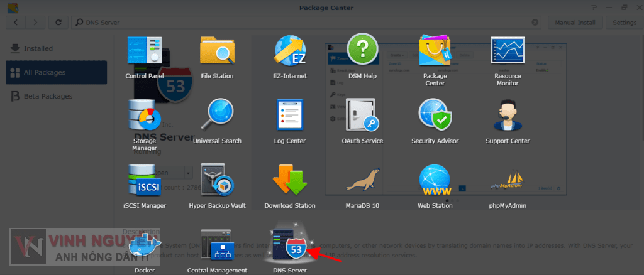Image resolution: width=644 pixels, height=275 pixels.
Task: Refresh the package list
Action: (x=58, y=23)
